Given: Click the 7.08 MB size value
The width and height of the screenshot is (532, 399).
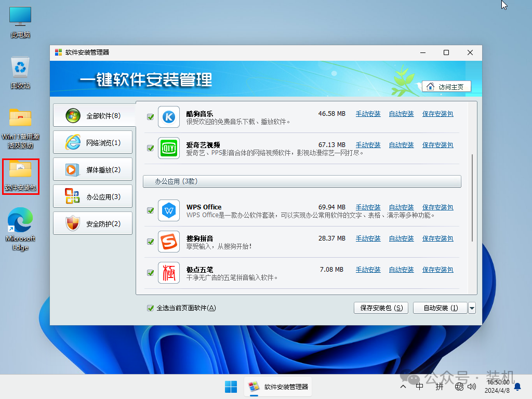Looking at the screenshot, I should (x=332, y=270).
